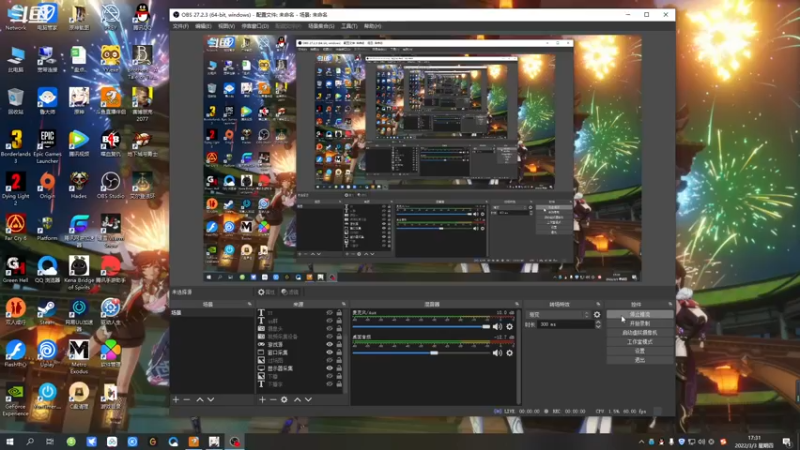The height and width of the screenshot is (450, 800).
Task: Open scene transition type dropdown
Action: 558,315
